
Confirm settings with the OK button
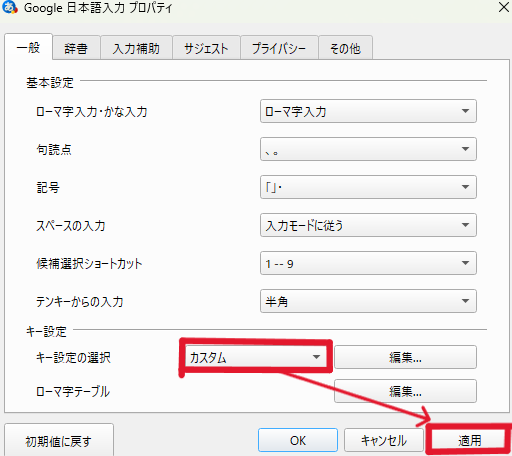pos(298,440)
